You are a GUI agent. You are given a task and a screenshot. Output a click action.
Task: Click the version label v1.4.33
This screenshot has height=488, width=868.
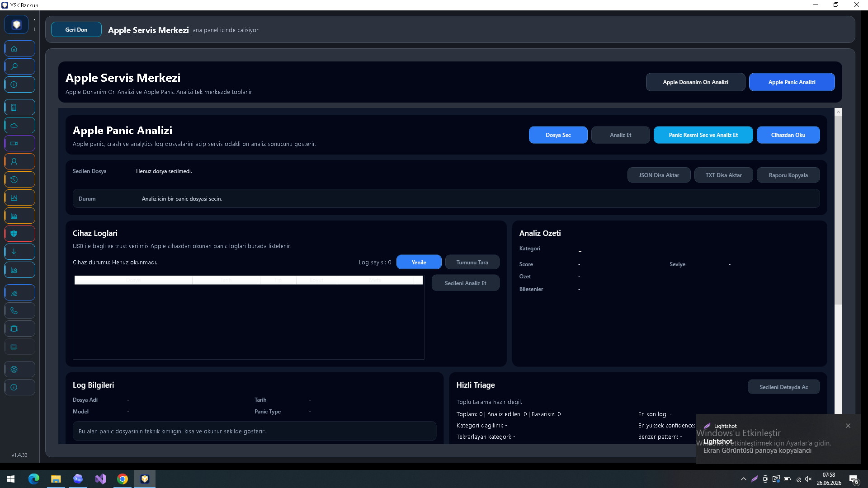tap(19, 455)
